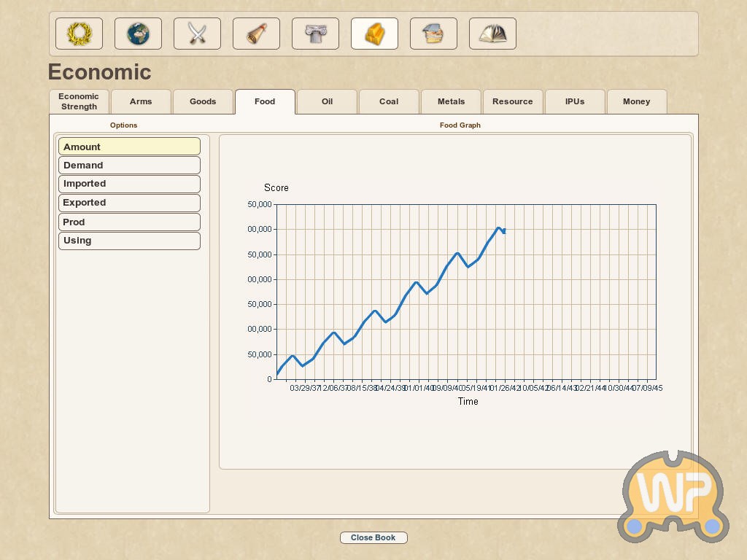Select the crossed swords military icon
747x560 pixels.
[197, 34]
